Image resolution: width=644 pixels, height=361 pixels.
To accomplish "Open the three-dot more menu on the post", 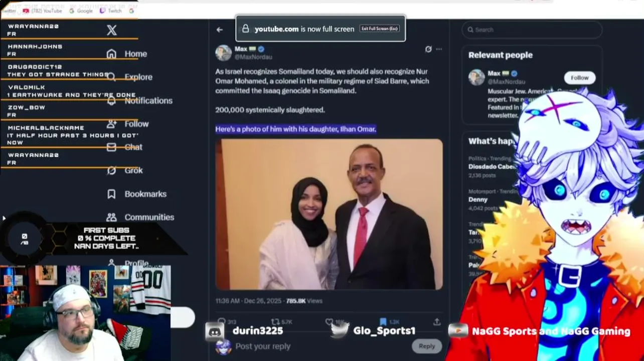I will click(439, 49).
